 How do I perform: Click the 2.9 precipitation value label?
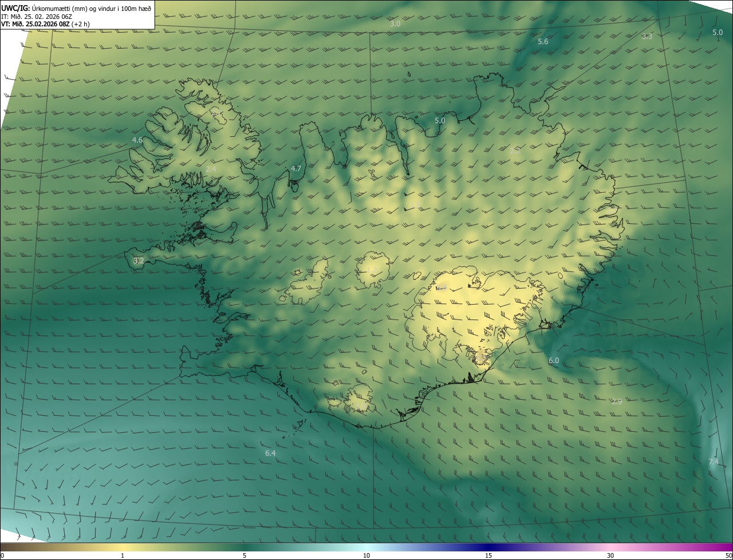[617, 402]
